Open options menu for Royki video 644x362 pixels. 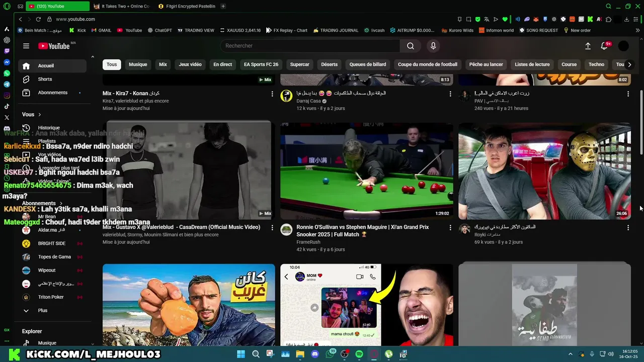[628, 228]
